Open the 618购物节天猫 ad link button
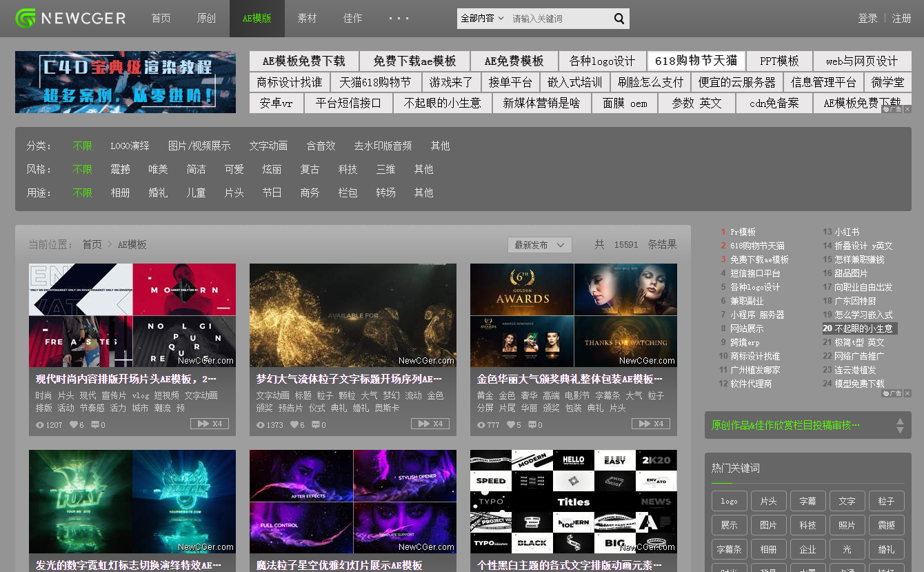Image resolution: width=924 pixels, height=572 pixels. tap(696, 61)
